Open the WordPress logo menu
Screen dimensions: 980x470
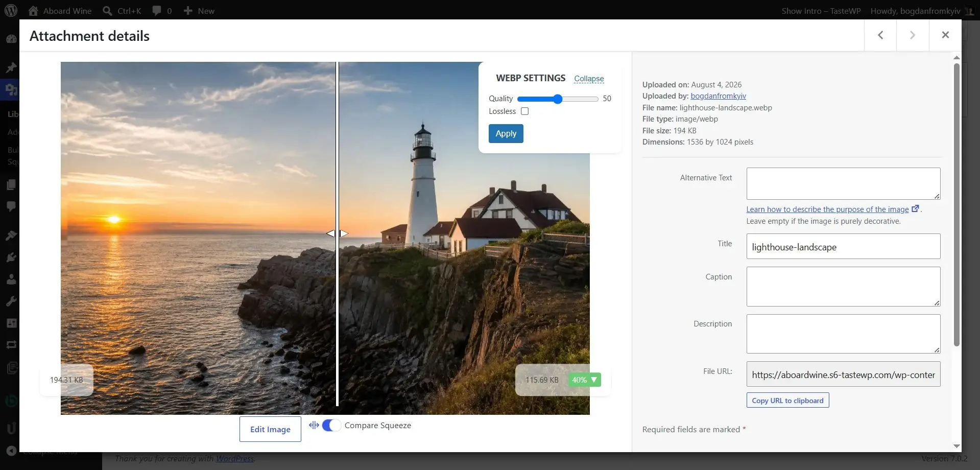(11, 11)
